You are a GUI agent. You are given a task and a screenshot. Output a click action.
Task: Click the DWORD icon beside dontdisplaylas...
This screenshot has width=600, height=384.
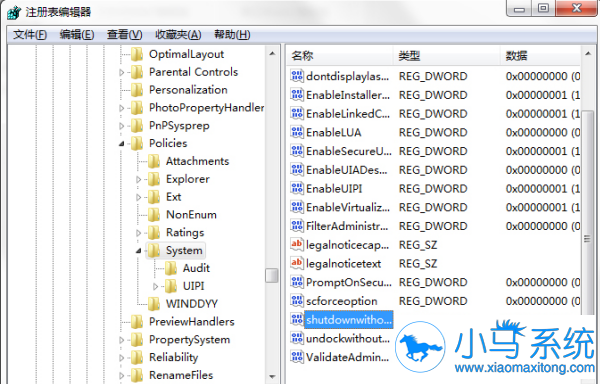click(297, 76)
